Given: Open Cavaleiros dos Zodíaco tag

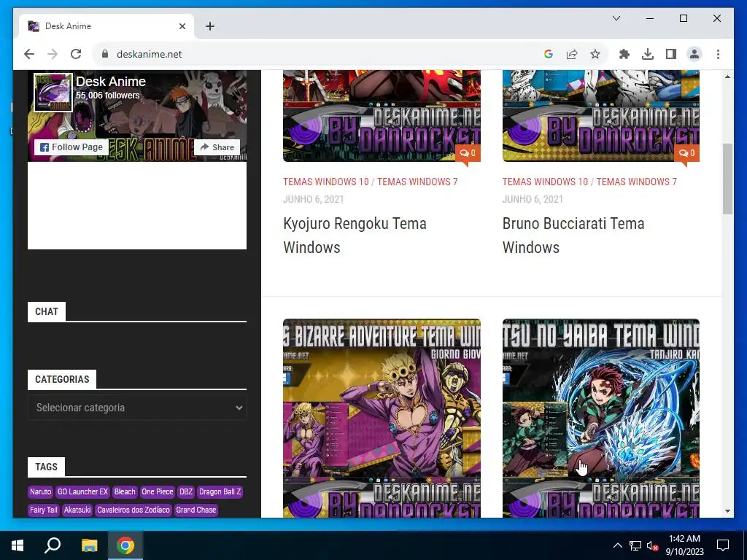Looking at the screenshot, I should tap(133, 510).
